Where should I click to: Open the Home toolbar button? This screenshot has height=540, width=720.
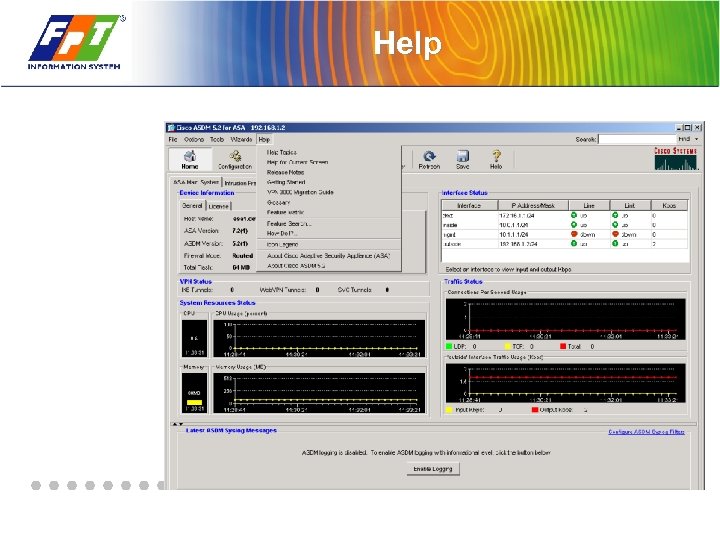(x=190, y=160)
